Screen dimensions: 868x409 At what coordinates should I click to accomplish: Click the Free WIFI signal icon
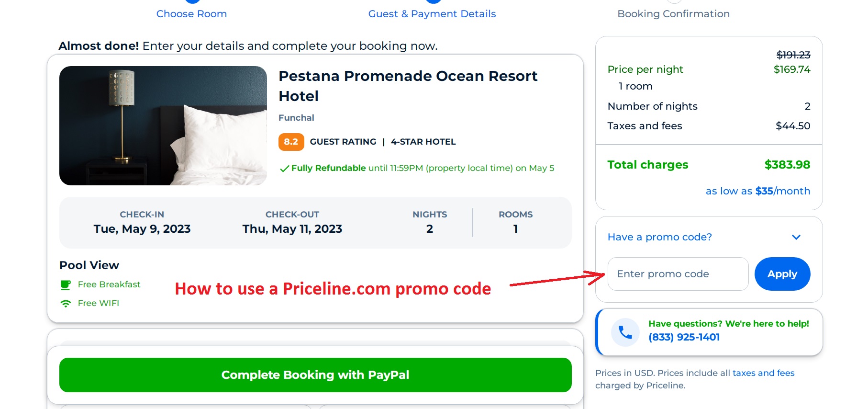pos(66,303)
